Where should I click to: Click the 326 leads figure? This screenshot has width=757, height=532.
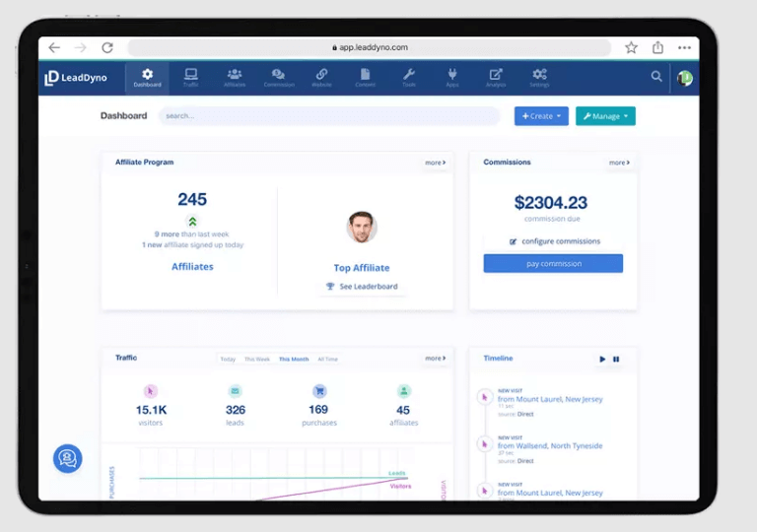point(236,410)
